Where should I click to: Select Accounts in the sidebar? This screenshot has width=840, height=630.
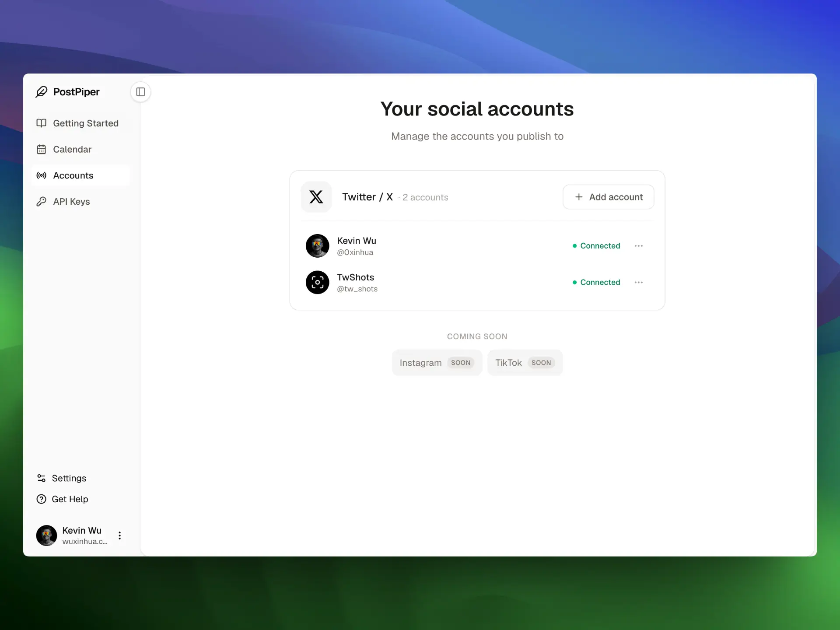click(80, 175)
